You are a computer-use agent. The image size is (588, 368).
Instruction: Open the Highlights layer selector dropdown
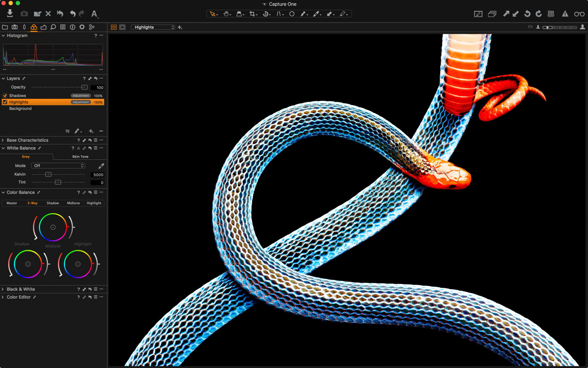[x=153, y=27]
